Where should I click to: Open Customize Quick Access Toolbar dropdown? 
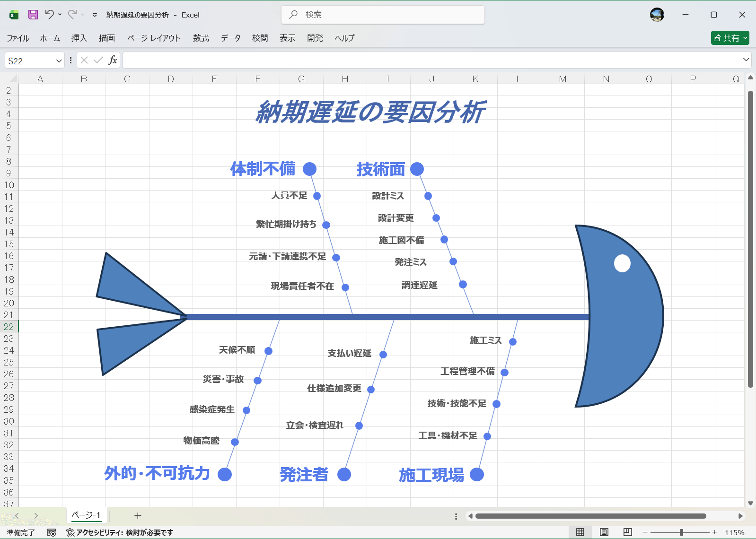click(x=95, y=15)
